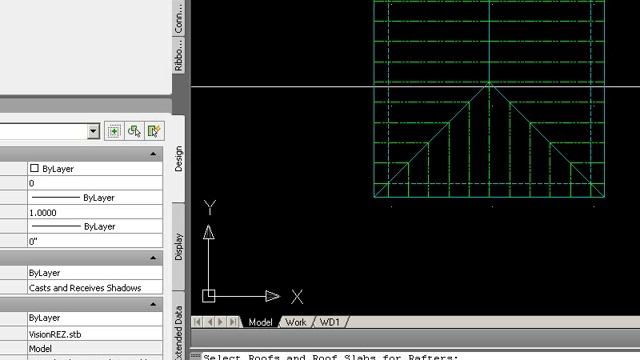Click next layout tab arrow
The height and width of the screenshot is (360, 640).
coord(221,322)
